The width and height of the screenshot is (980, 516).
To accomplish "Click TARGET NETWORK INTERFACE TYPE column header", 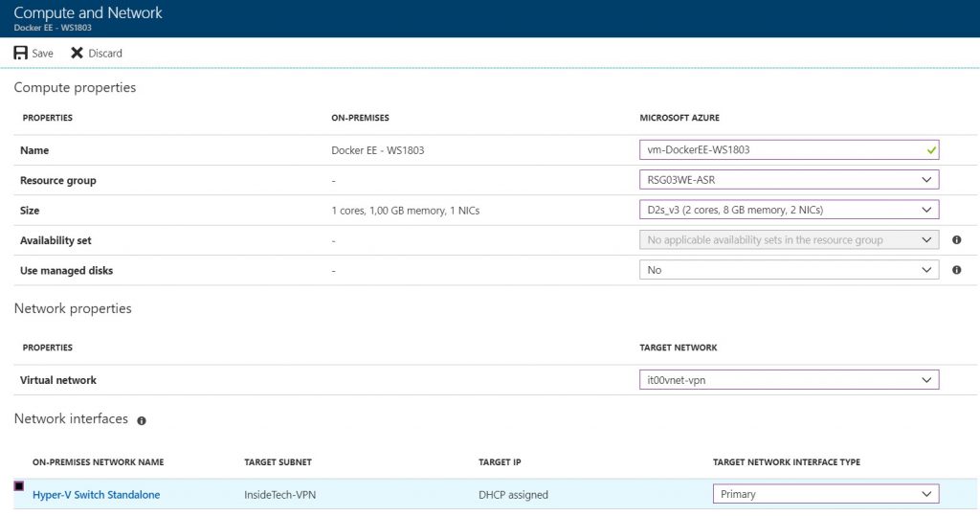I will click(x=787, y=462).
